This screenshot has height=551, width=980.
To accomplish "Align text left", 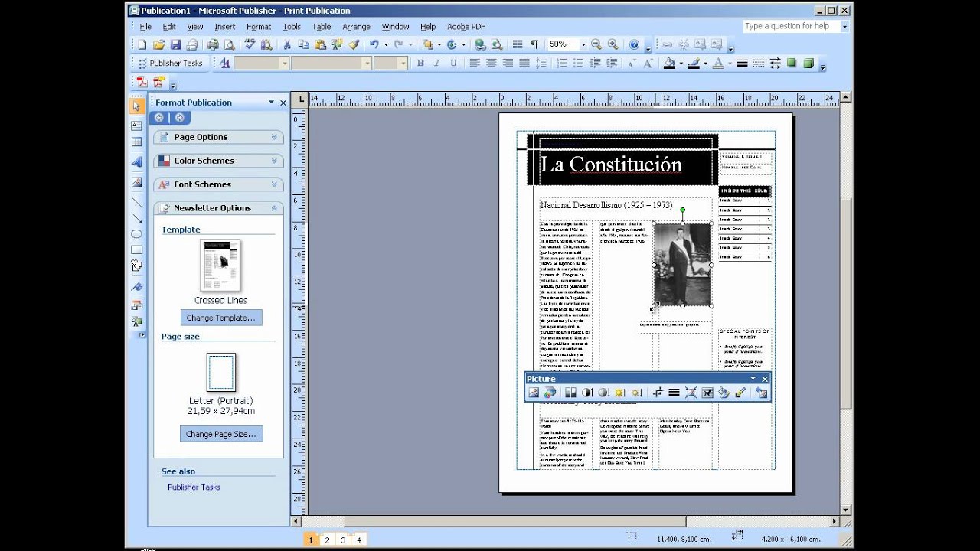I will 475,64.
